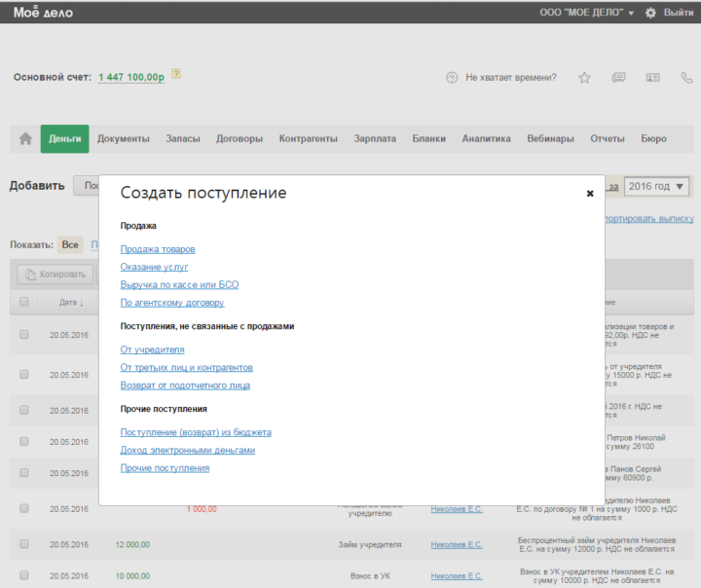
Task: Toggle the select-all checkbox in table header
Action: (x=24, y=302)
